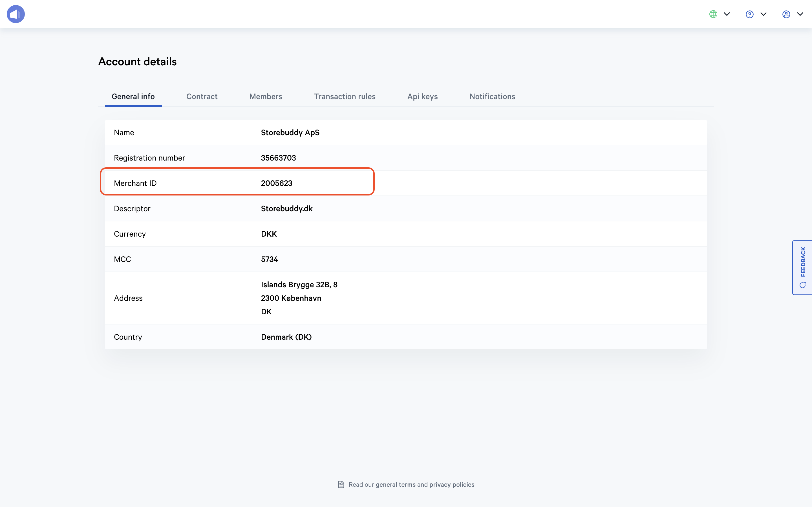Image resolution: width=812 pixels, height=507 pixels.
Task: Select the Notifications tab
Action: (x=492, y=97)
